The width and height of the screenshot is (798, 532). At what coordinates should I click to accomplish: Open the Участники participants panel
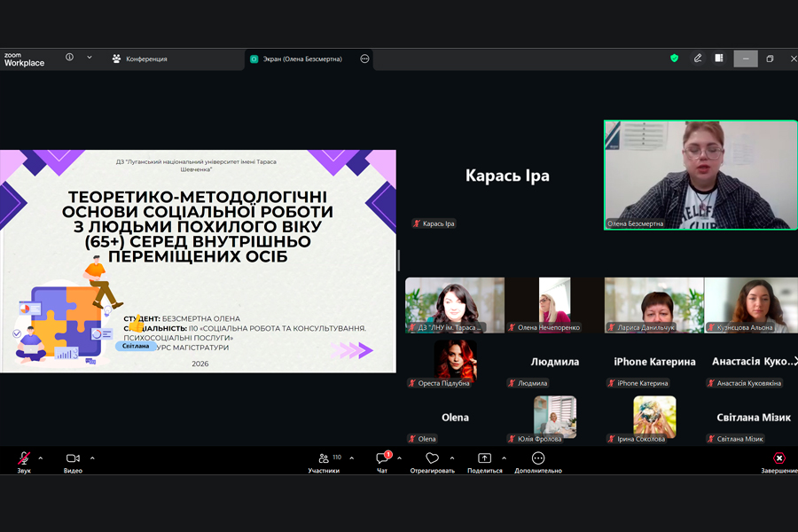pyautogui.click(x=324, y=459)
